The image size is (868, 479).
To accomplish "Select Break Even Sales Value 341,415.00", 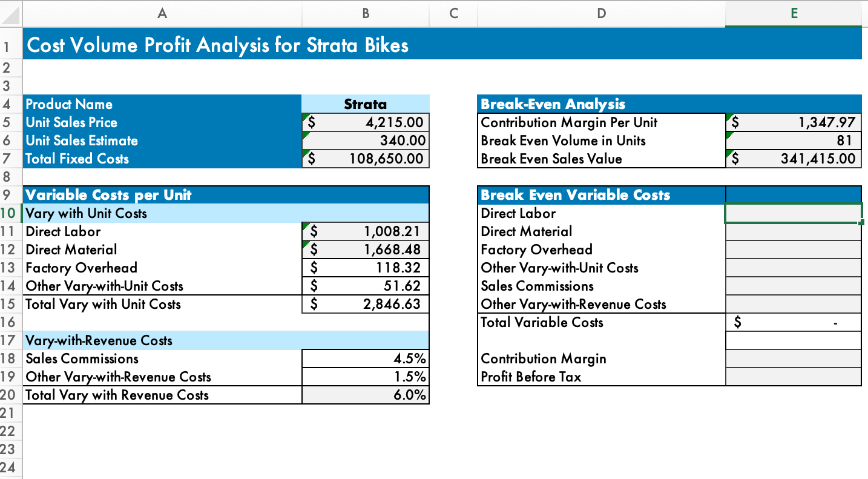I will [x=794, y=159].
